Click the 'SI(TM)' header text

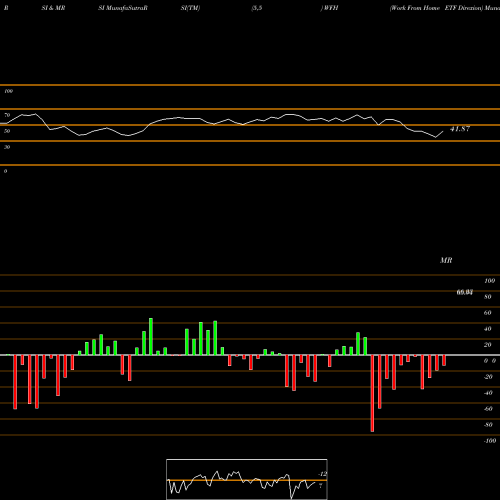[x=190, y=8]
